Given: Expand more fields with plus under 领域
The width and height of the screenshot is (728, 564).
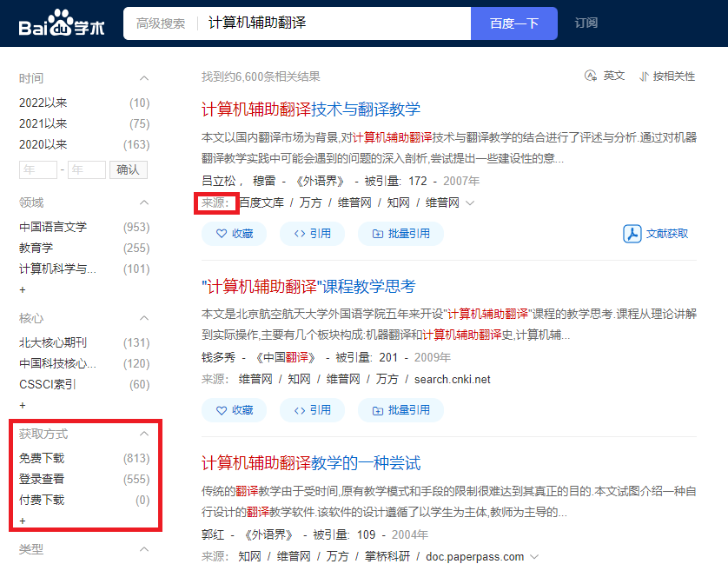Looking at the screenshot, I should 23,290.
